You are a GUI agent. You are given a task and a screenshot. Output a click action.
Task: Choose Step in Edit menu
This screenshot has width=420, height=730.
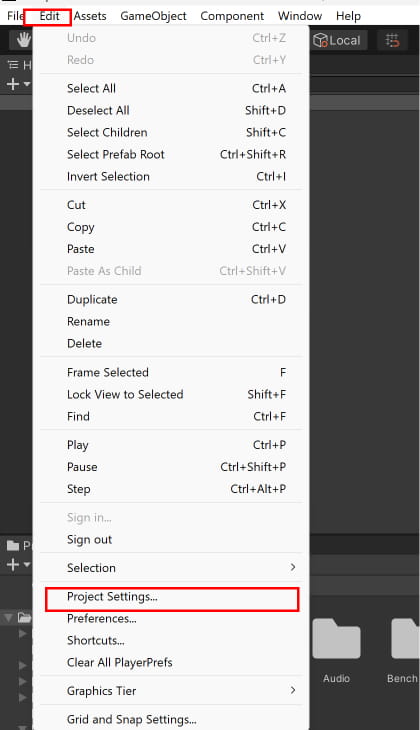[170, 489]
